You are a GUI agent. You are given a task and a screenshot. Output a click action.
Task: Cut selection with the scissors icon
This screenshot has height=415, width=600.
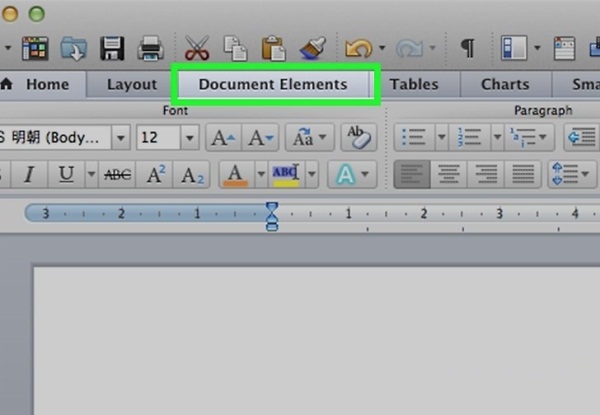coord(197,47)
